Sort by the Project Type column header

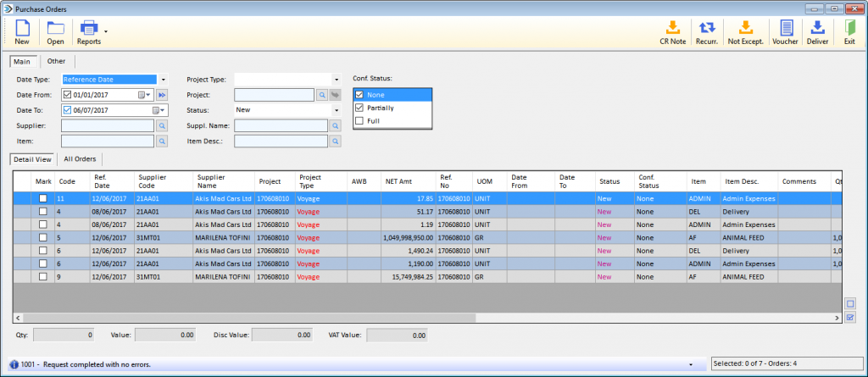click(320, 181)
